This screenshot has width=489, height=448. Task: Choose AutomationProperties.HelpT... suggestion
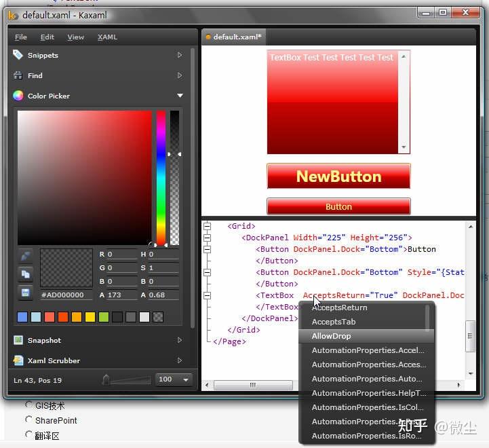pos(366,393)
